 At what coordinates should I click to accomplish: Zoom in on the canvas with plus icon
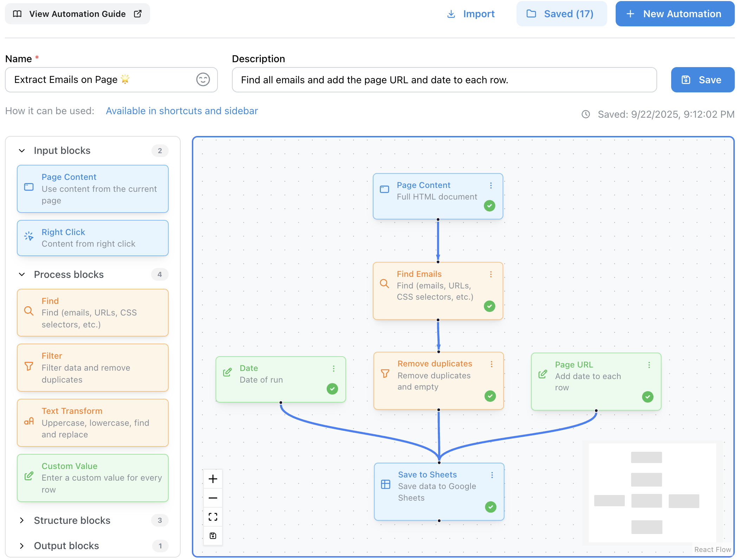[x=213, y=478]
